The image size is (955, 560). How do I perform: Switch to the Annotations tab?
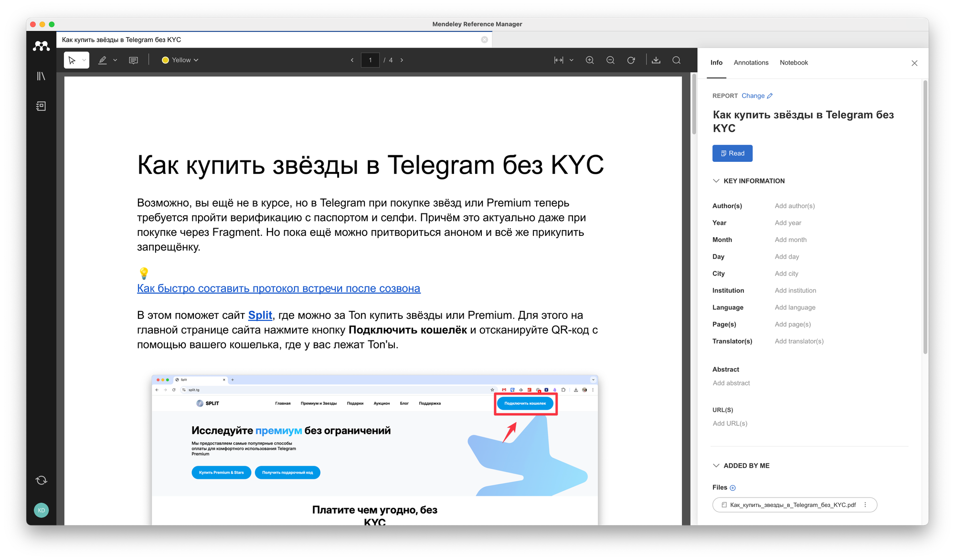751,63
